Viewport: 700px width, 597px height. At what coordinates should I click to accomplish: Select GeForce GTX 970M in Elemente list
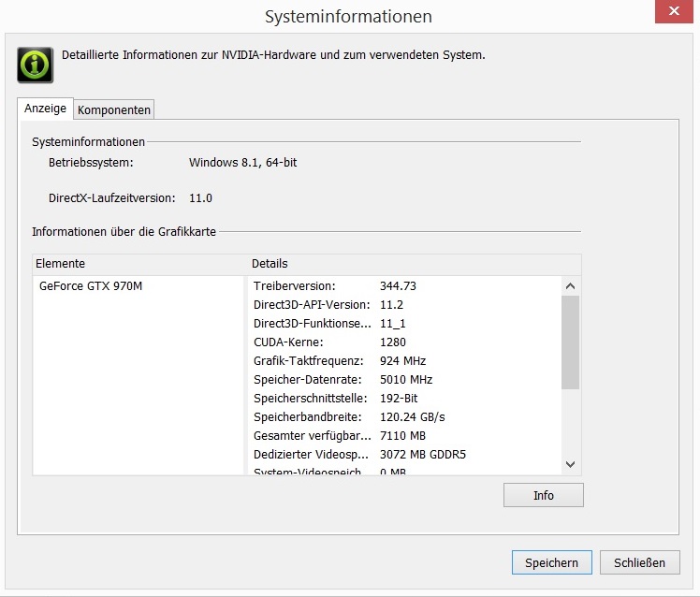coord(91,286)
